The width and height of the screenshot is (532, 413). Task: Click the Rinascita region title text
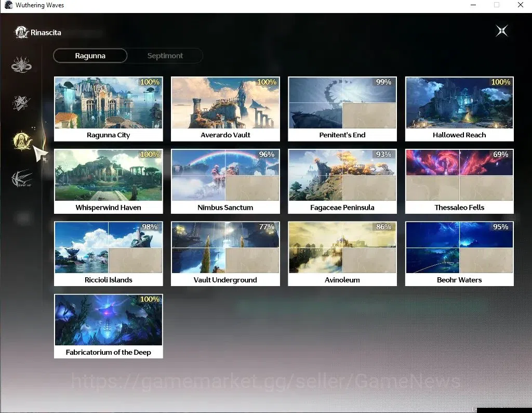click(x=46, y=33)
